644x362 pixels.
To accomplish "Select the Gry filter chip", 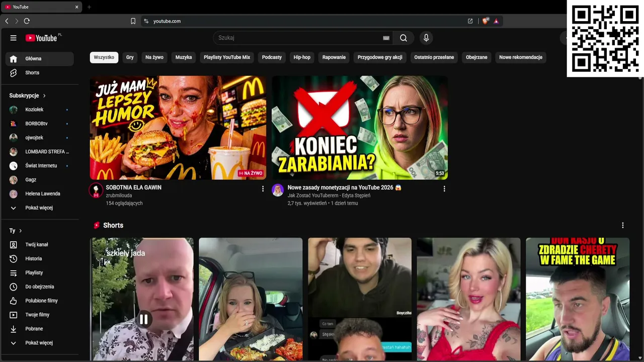I will point(130,57).
